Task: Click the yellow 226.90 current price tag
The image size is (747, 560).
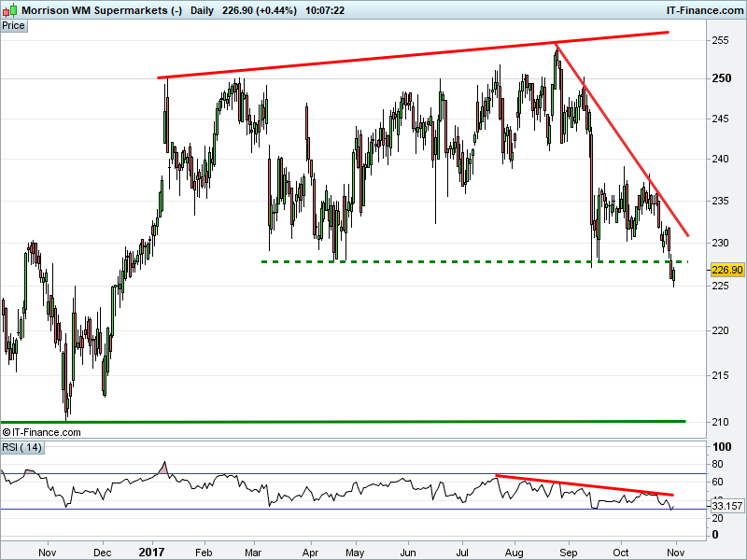Action: tap(727, 270)
